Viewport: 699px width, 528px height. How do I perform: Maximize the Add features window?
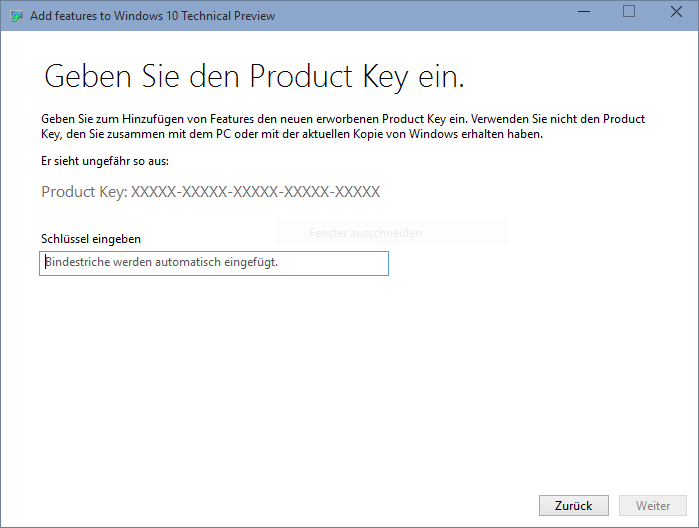point(629,12)
